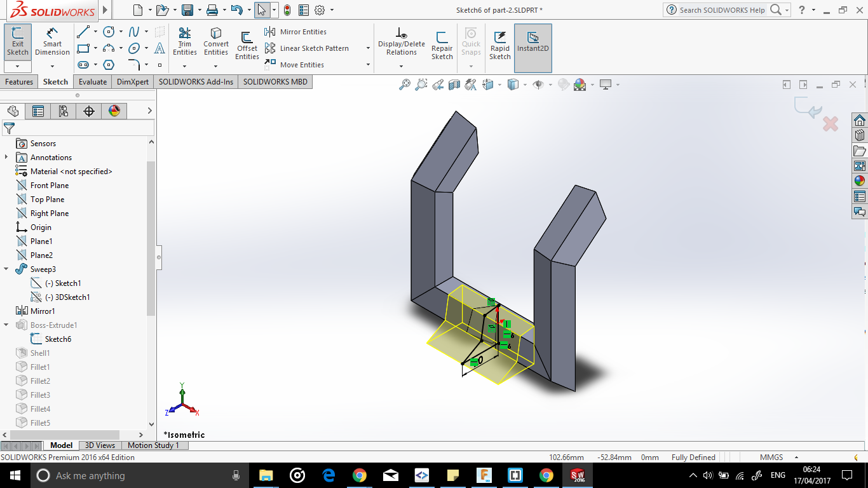Switch to the Evaluate tab
This screenshot has width=868, height=488.
pyautogui.click(x=93, y=82)
